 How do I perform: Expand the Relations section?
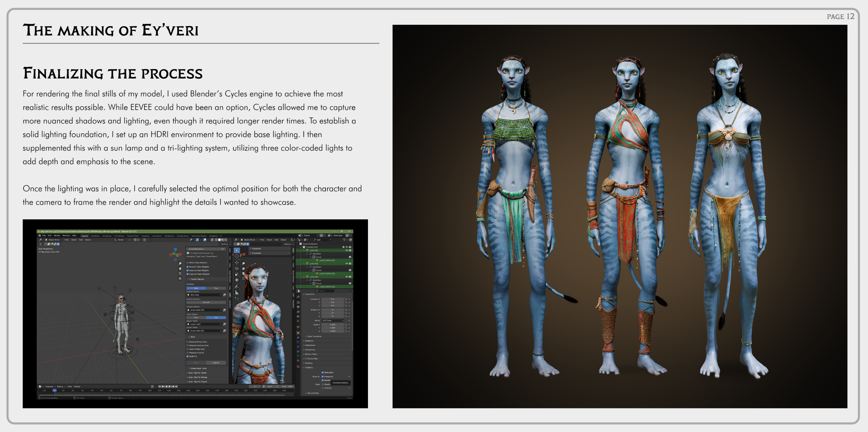(x=309, y=341)
